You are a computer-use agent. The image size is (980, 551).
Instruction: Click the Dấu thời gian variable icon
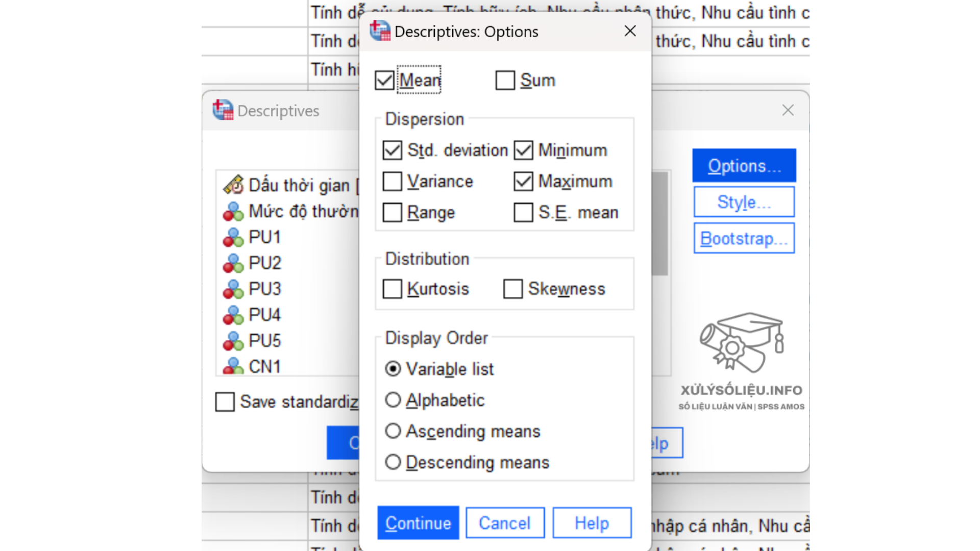pyautogui.click(x=233, y=185)
